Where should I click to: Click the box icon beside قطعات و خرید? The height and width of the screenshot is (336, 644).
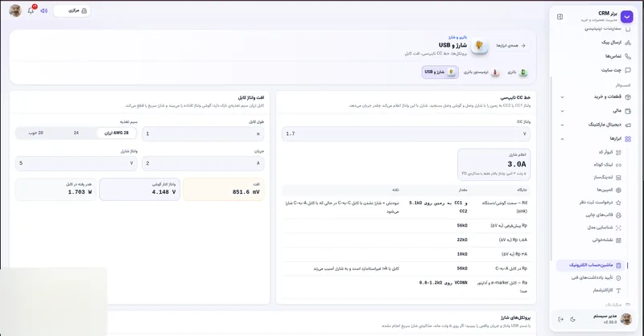click(x=628, y=97)
